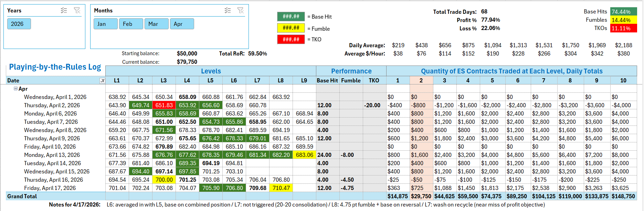Screen dimensions: 644x211
Task: Toggle multi-select in the Years slicer
Action: point(64,11)
